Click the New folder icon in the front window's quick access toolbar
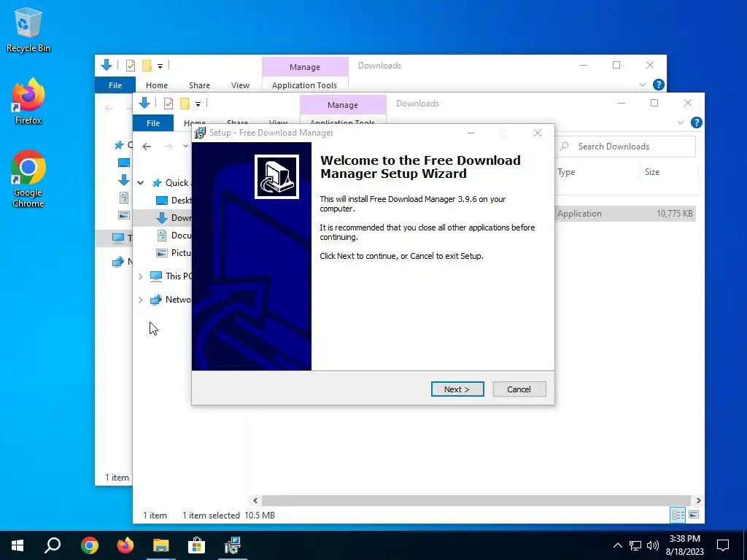The height and width of the screenshot is (560, 747). [x=185, y=104]
